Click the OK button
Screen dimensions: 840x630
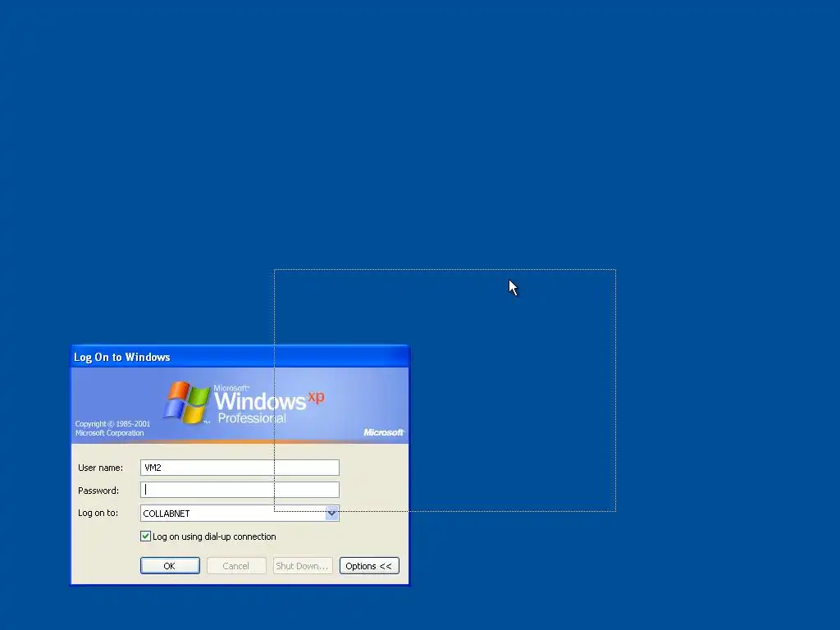(170, 566)
